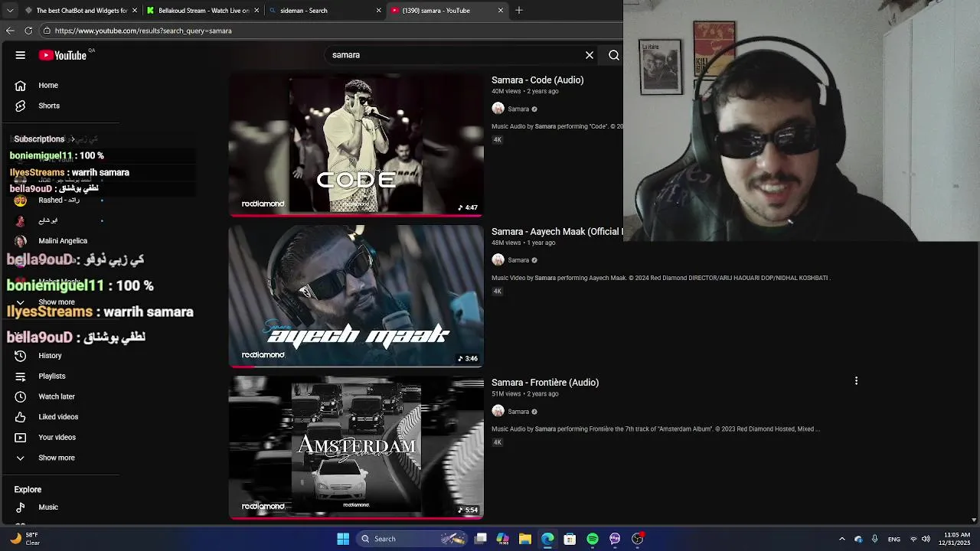
Task: Open OBS Studio from the taskbar
Action: coord(638,539)
